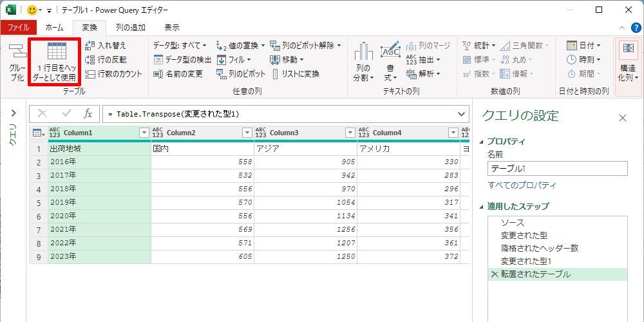Expand the クエリ pane on left
The image size is (644, 322).
pos(12,114)
